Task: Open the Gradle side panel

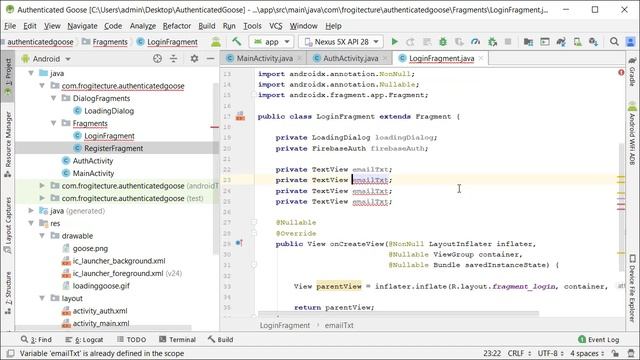Action: point(632,72)
